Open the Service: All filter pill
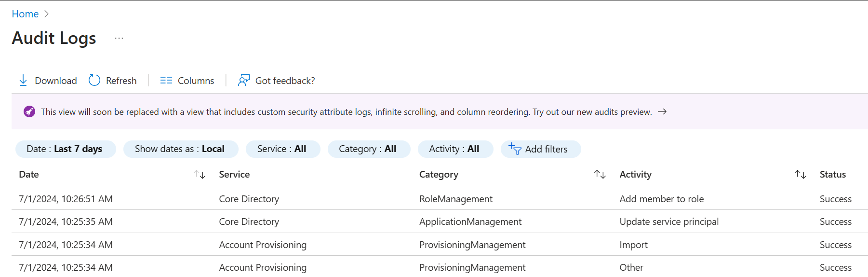Screen dimensions: 868x277 [282, 149]
